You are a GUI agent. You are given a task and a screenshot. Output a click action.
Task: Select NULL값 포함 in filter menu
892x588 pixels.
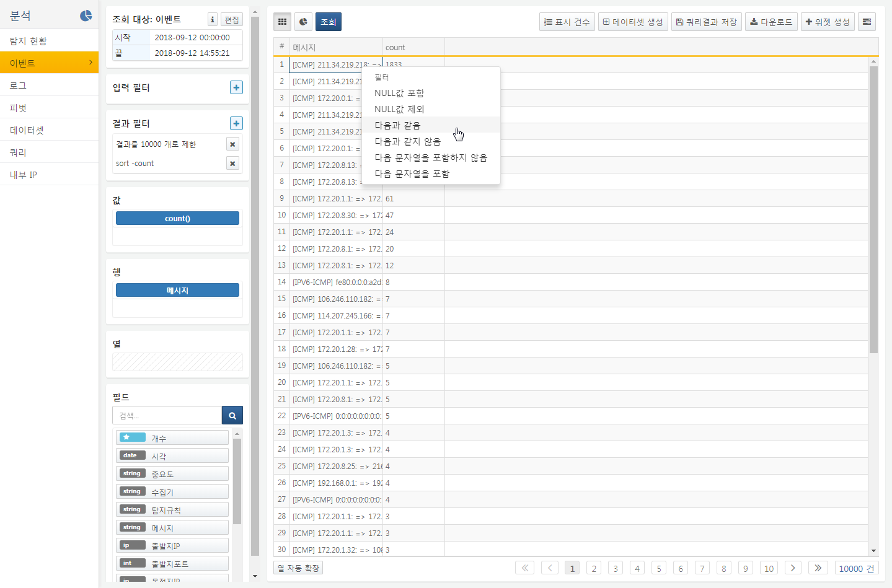[x=431, y=93]
